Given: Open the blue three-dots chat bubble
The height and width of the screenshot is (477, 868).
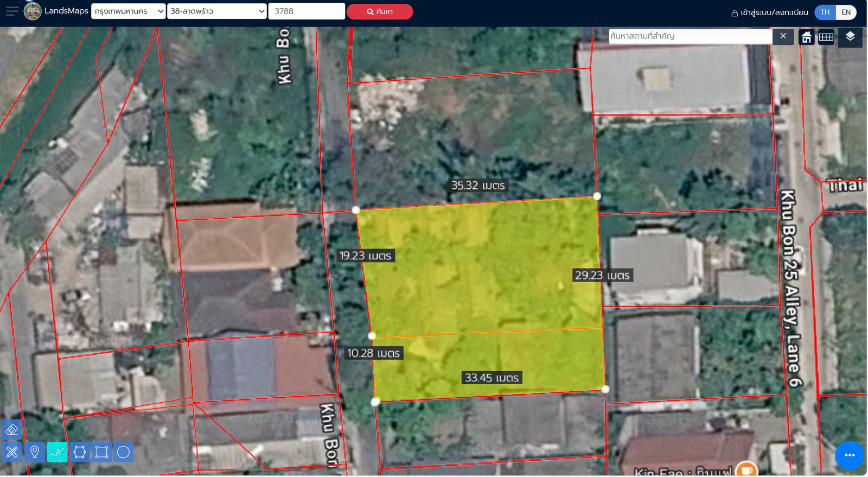Looking at the screenshot, I should (x=850, y=455).
